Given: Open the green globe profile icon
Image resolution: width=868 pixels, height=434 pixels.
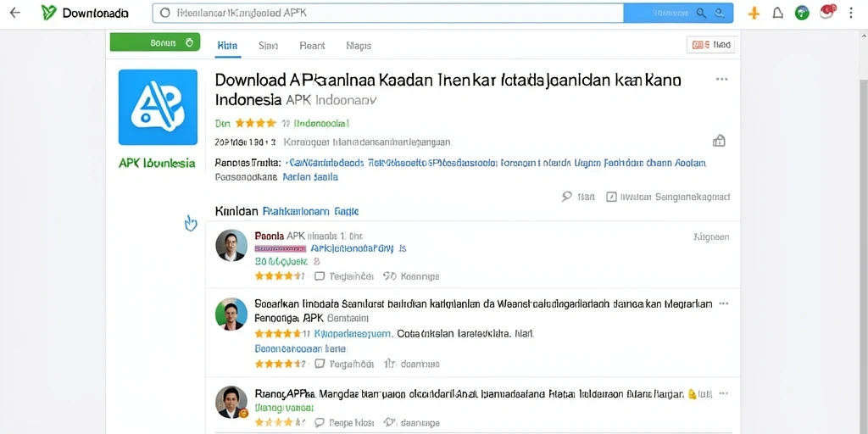Looking at the screenshot, I should [x=802, y=14].
